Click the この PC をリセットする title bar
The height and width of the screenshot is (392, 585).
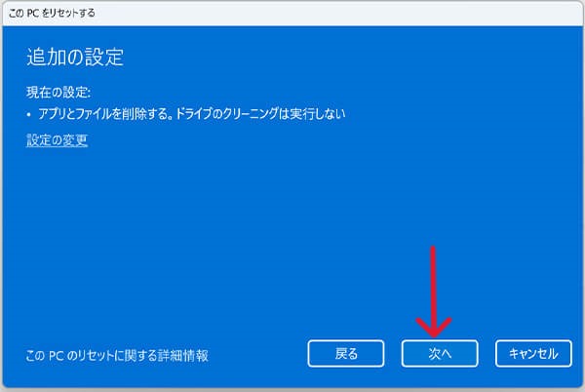pyautogui.click(x=292, y=13)
